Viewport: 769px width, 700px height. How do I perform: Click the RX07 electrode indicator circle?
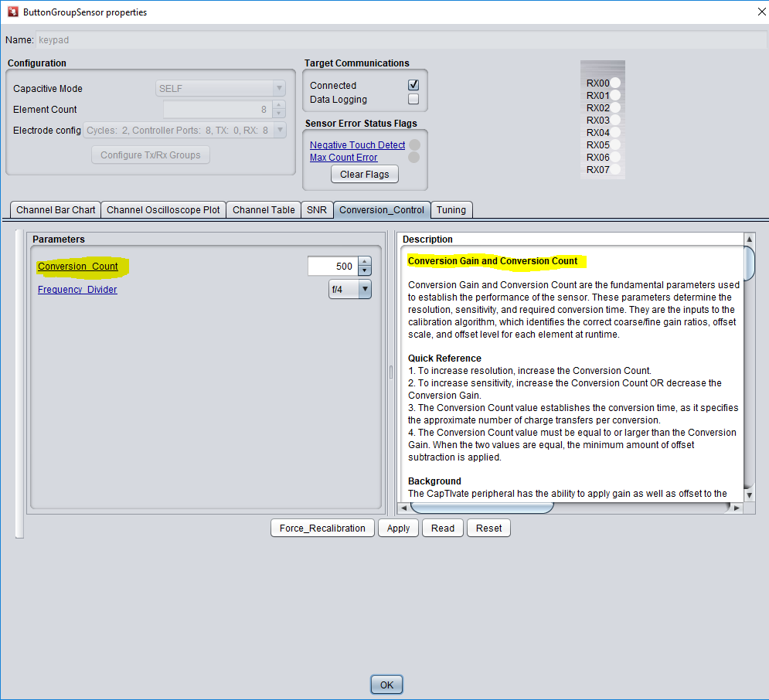[615, 169]
